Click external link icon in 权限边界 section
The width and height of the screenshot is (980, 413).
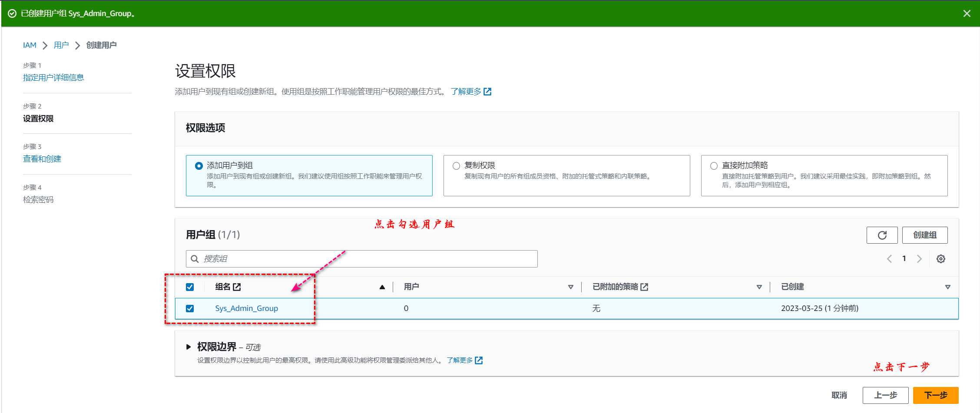[479, 360]
